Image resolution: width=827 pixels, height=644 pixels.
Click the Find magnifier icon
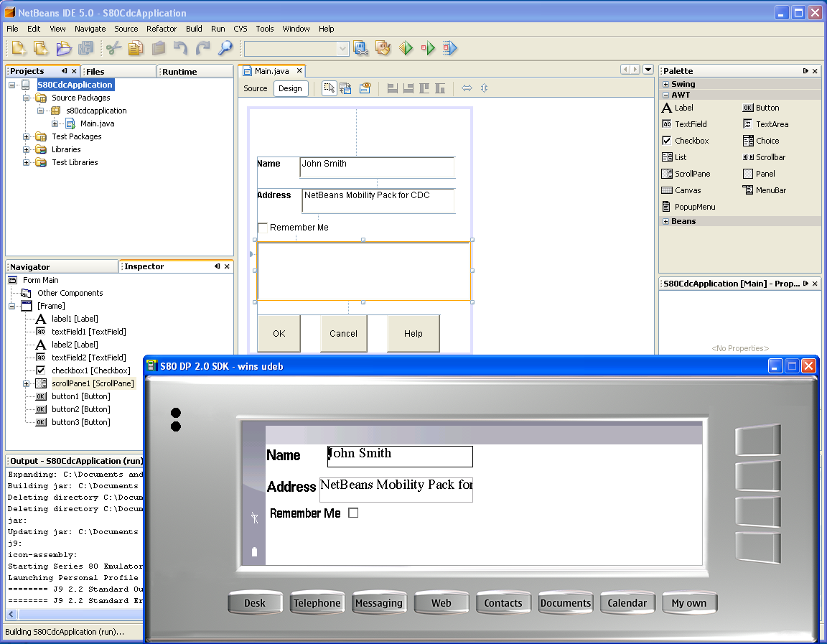(225, 49)
